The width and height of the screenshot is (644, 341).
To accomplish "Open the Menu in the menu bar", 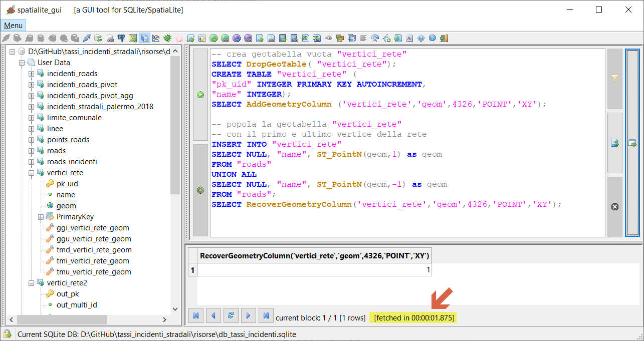I will click(x=13, y=26).
